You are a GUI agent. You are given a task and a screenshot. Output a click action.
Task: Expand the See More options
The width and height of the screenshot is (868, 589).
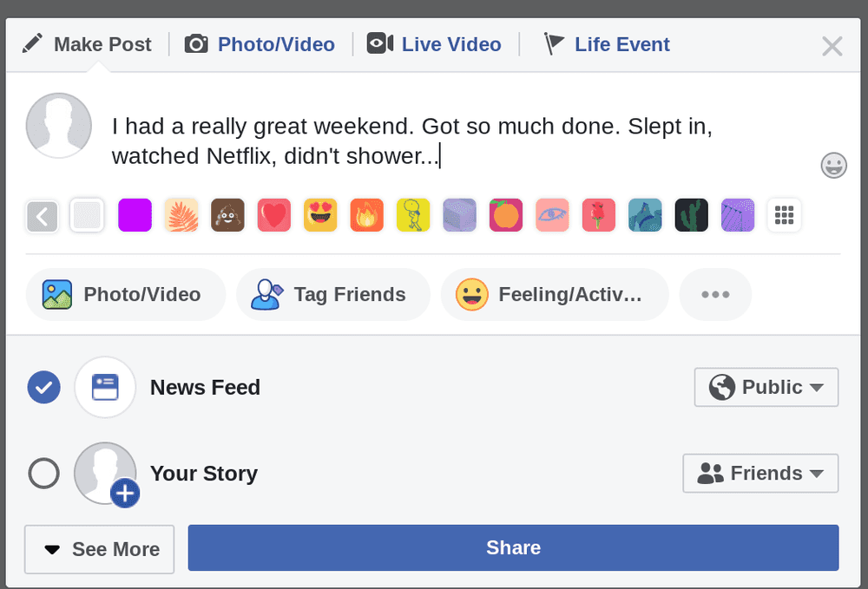coord(99,549)
